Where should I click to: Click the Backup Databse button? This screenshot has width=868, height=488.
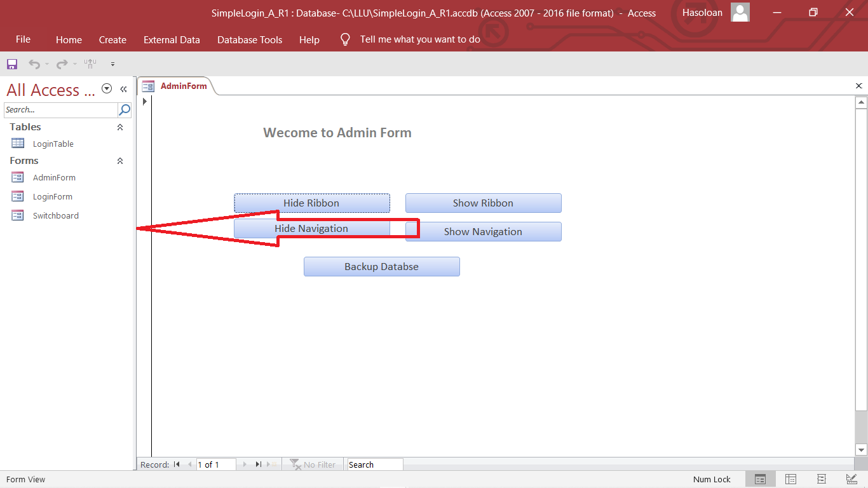381,266
